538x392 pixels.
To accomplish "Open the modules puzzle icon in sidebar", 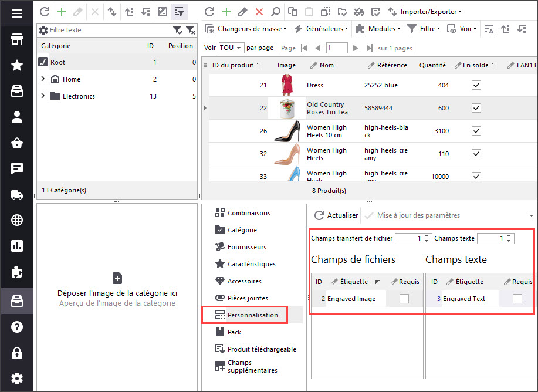I will tap(17, 272).
